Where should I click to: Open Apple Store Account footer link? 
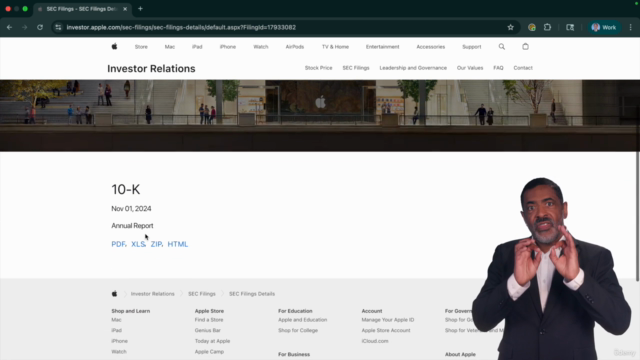386,331
